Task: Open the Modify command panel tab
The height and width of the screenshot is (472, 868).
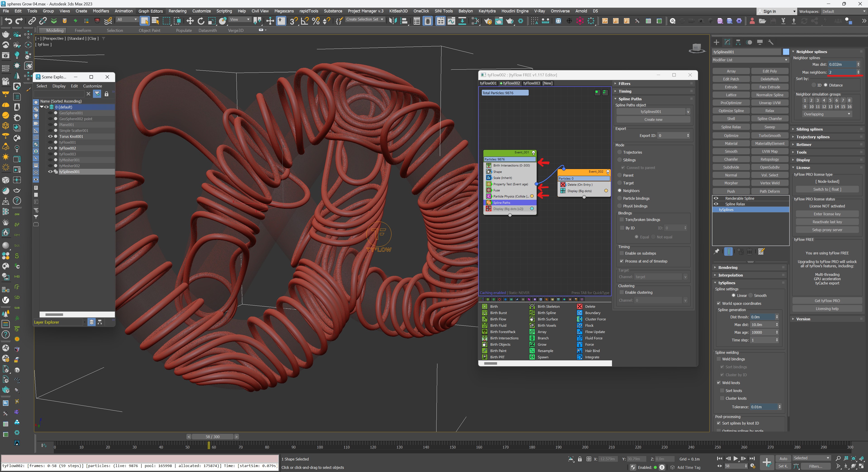Action: click(x=728, y=42)
